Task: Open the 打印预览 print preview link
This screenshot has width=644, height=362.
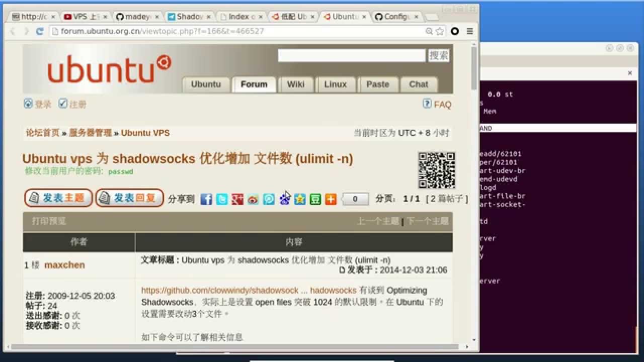Action: [49, 221]
